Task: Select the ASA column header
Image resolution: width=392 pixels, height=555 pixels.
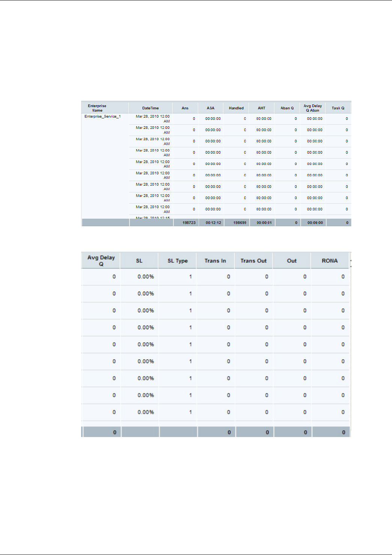Action: (211, 108)
